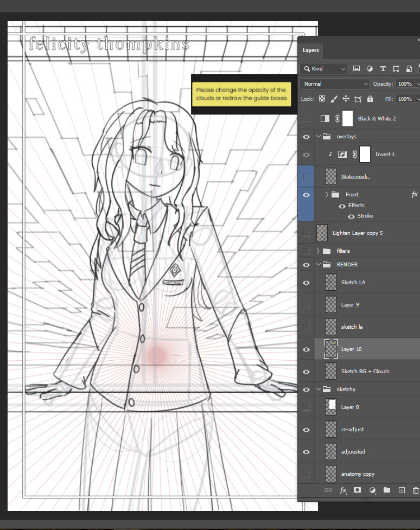420x530 pixels.
Task: Select the anatomy copy layer
Action: [367, 474]
